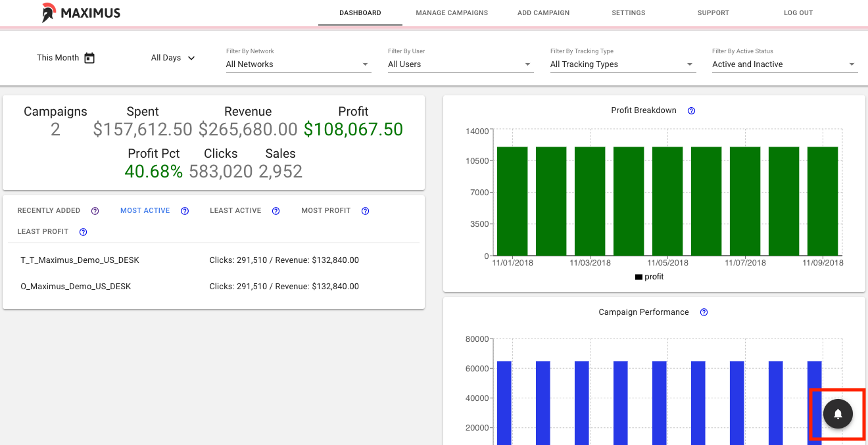Click stats text in O_Maximus_Demo_US_DESK row
868x445 pixels.
pyautogui.click(x=284, y=287)
